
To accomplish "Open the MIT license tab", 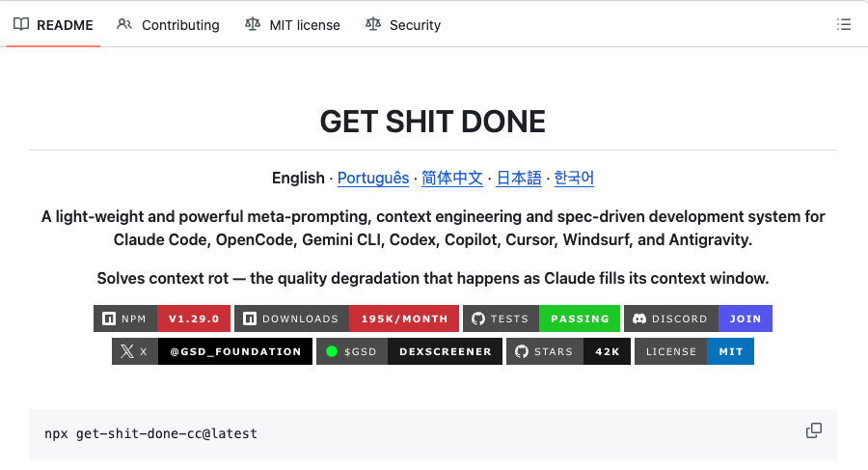I will point(292,25).
